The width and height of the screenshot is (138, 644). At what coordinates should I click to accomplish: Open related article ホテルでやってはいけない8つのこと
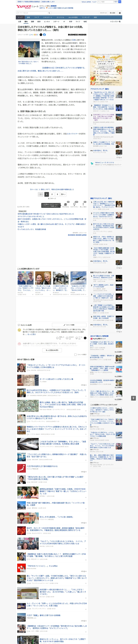click(x=31, y=216)
